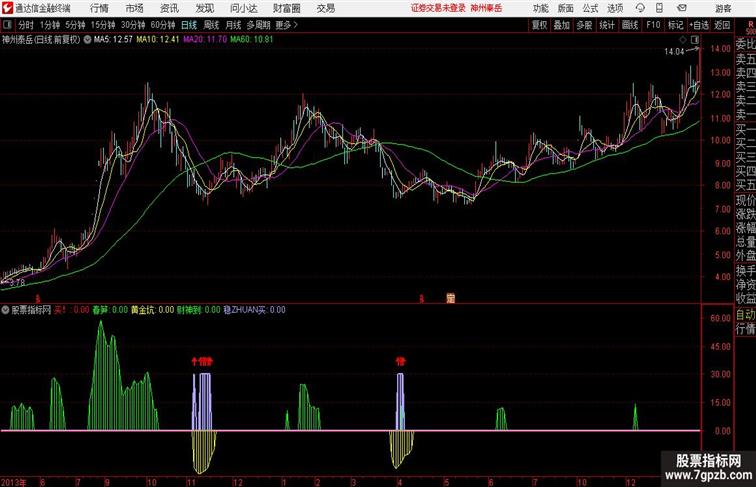The width and height of the screenshot is (756, 487).
Task: Click the MA20: 11.70 indicator value
Action: pyautogui.click(x=205, y=40)
